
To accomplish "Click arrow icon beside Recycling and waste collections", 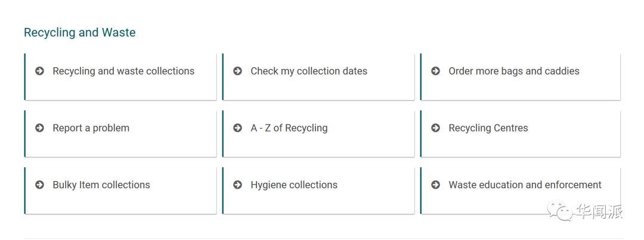I will click(x=39, y=71).
